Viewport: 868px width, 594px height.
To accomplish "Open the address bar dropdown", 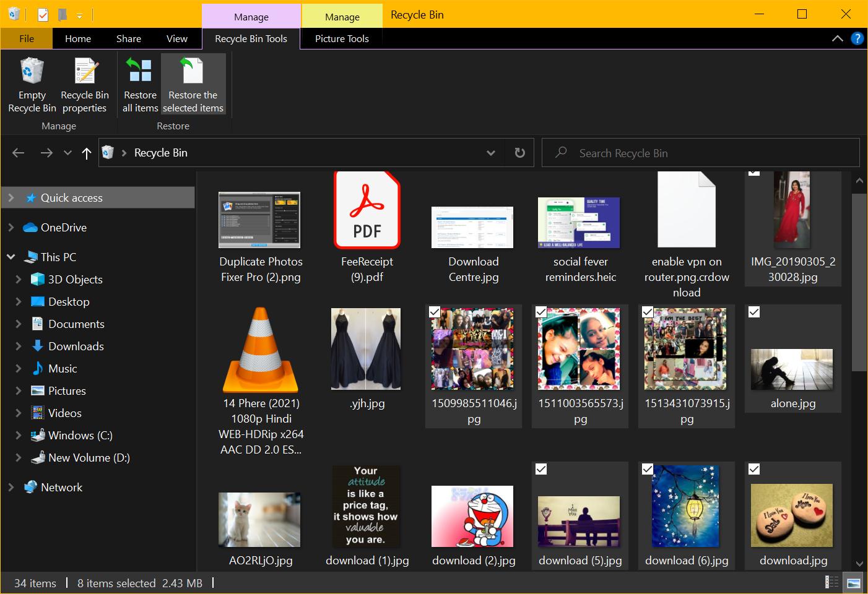I will 491,152.
